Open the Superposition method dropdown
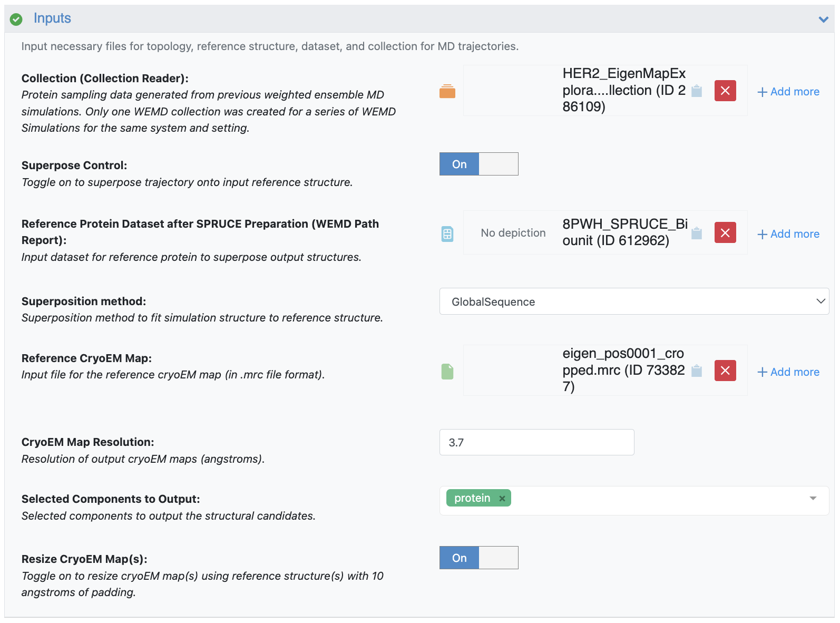This screenshot has width=840, height=623. [x=633, y=301]
